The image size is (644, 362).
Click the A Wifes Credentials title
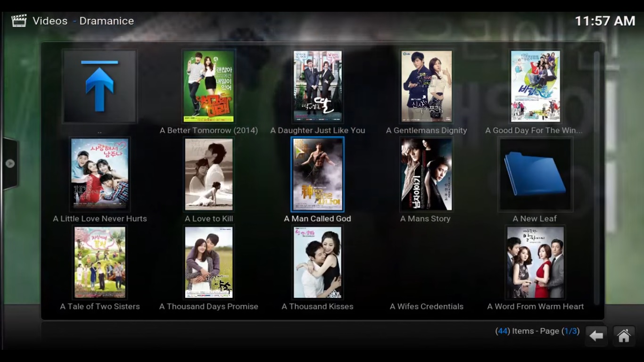[427, 306]
